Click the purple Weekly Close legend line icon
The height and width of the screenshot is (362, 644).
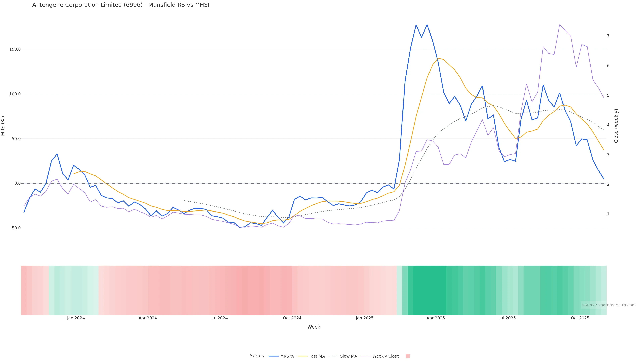click(366, 356)
